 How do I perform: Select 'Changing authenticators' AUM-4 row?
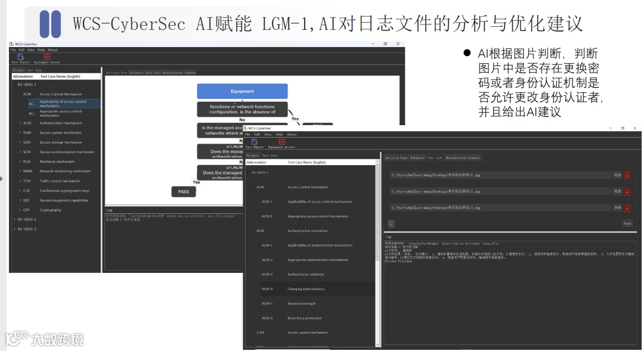click(x=310, y=289)
